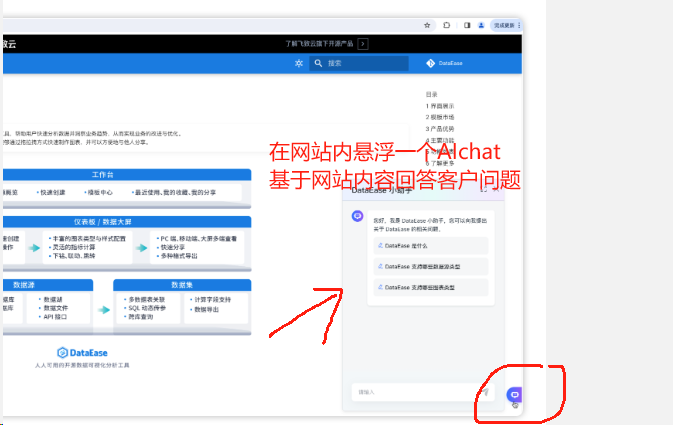
Task: Open the browser profile avatar icon
Action: point(481,25)
